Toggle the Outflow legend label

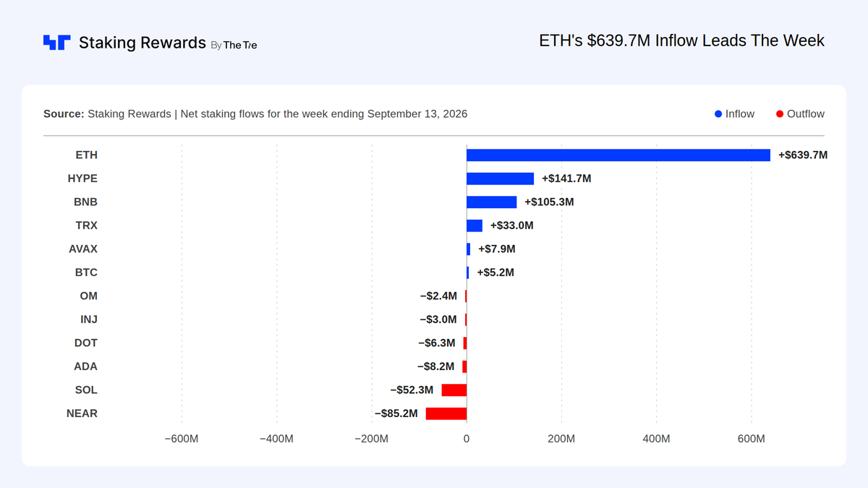tap(806, 114)
